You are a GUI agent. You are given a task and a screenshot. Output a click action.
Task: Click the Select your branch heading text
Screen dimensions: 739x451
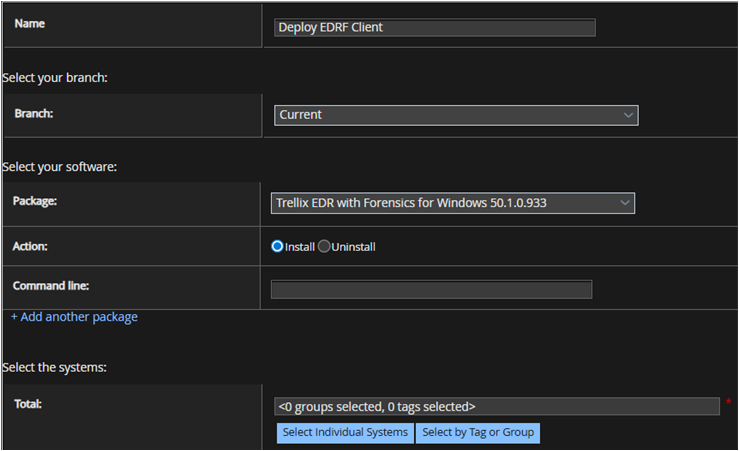coord(55,78)
